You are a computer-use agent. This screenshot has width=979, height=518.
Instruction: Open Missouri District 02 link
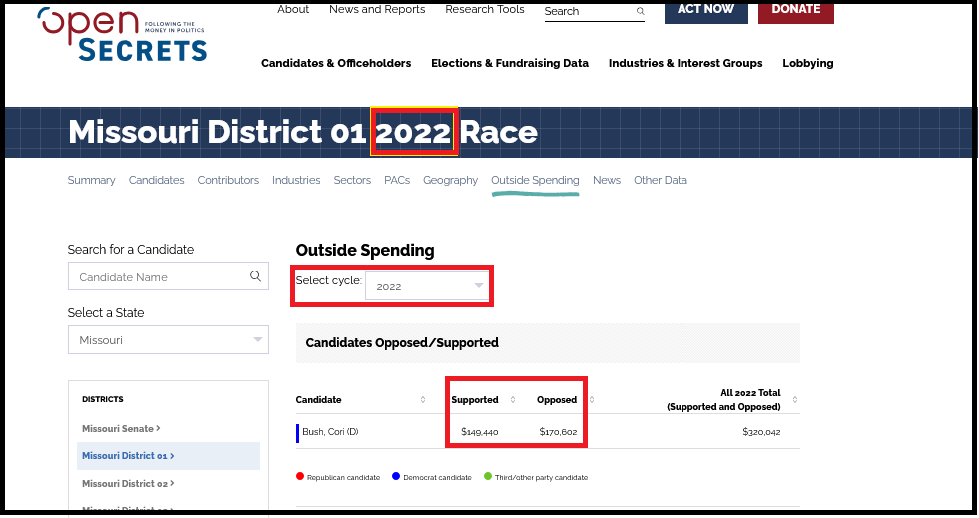point(128,483)
